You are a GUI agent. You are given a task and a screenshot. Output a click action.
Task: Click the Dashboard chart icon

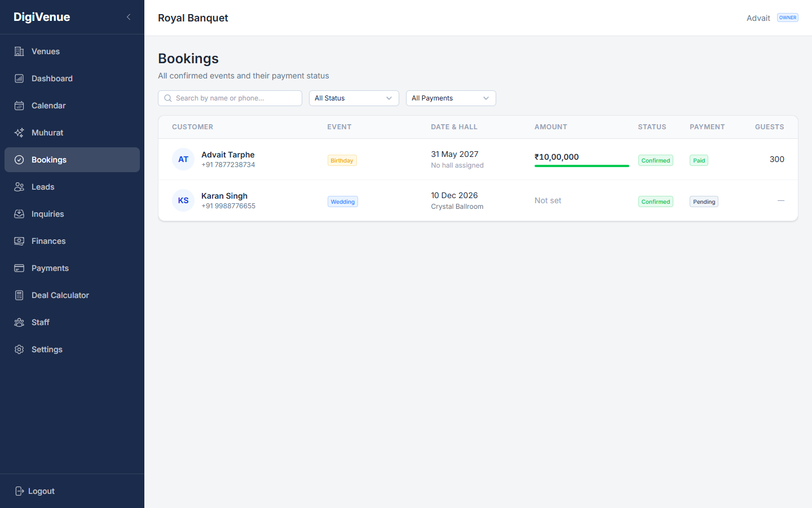pyautogui.click(x=19, y=78)
